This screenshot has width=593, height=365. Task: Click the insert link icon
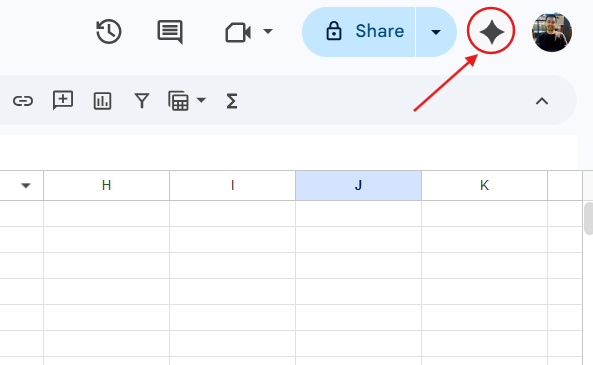click(x=23, y=101)
